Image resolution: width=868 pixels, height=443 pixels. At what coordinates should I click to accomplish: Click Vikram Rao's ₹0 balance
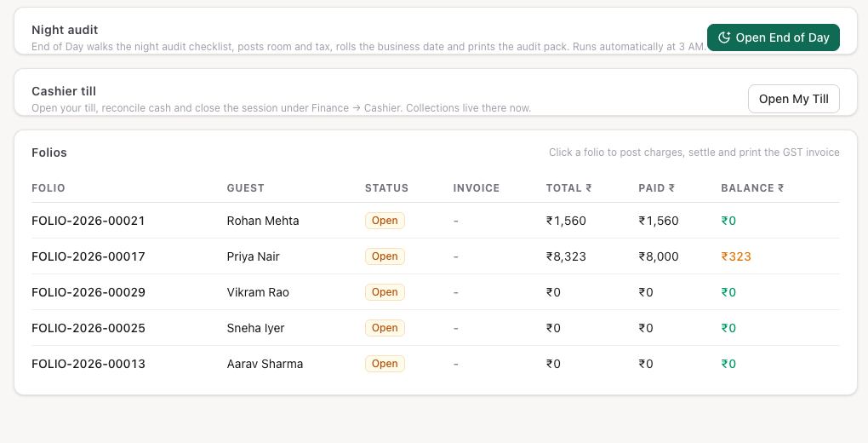[728, 292]
